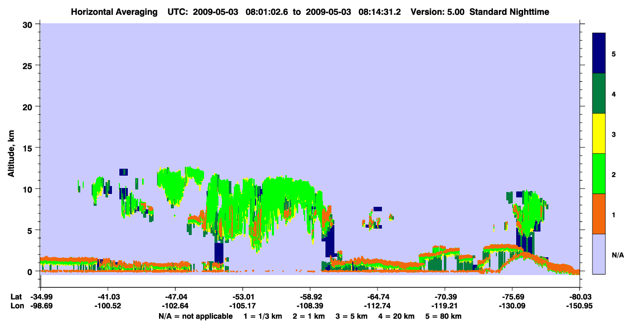Click latitude value -70.39
644x330 pixels.
pyautogui.click(x=445, y=297)
